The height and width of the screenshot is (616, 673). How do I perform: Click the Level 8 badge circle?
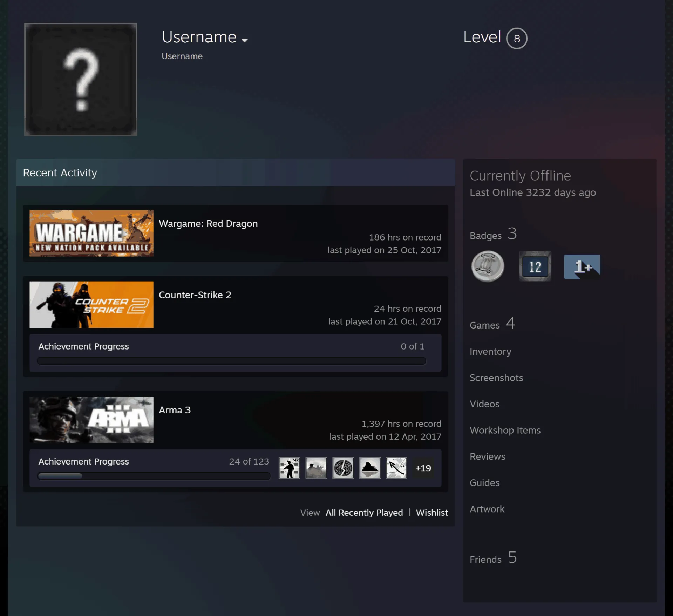[517, 38]
